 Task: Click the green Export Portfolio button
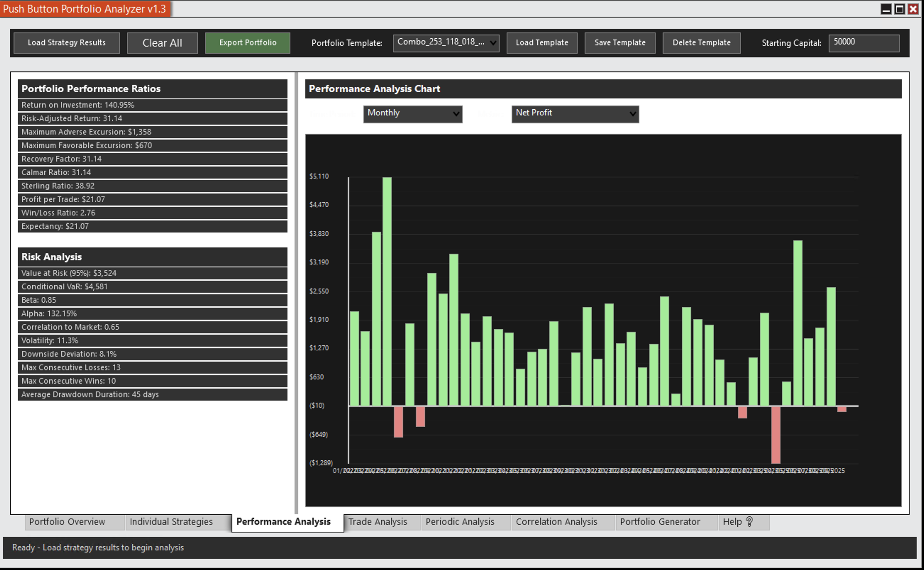point(248,43)
